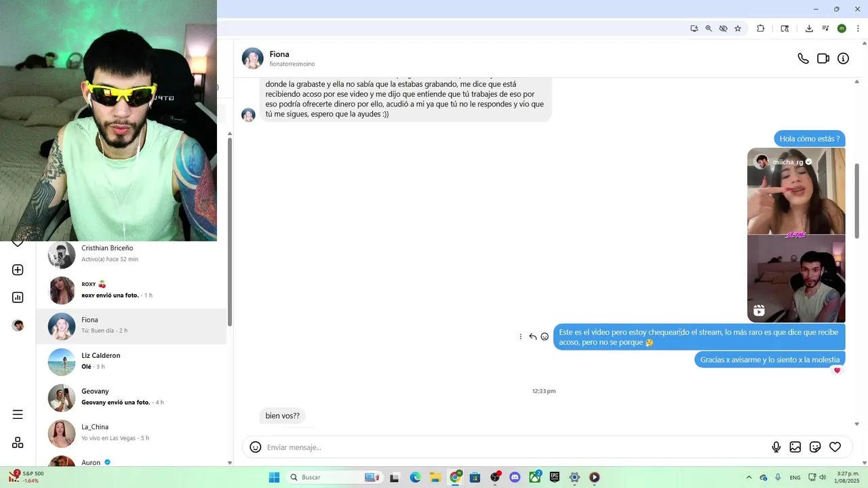Open Discord from the taskbar
868x488 pixels.
pos(515,477)
